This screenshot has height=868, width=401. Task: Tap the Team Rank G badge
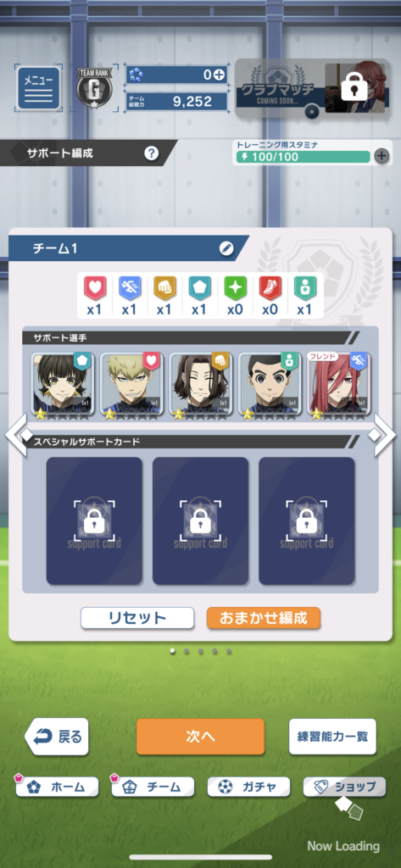point(93,88)
